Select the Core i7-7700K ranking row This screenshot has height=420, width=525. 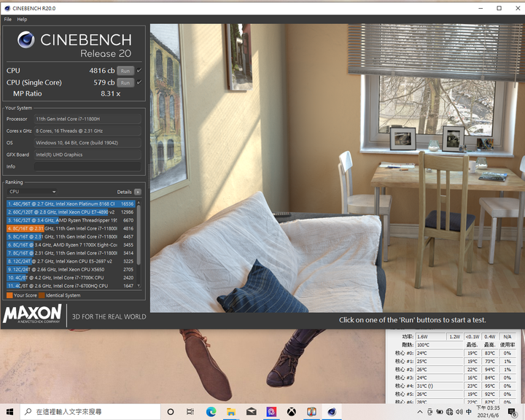[71, 278]
